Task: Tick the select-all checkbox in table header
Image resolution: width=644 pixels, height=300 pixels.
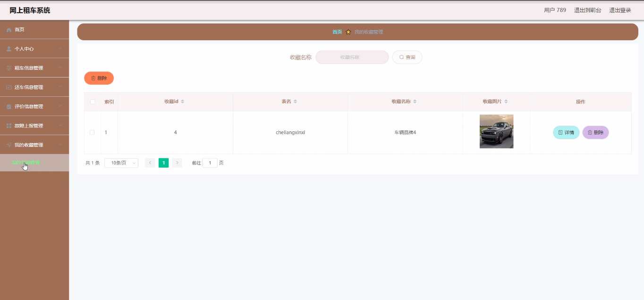Action: pos(93,102)
